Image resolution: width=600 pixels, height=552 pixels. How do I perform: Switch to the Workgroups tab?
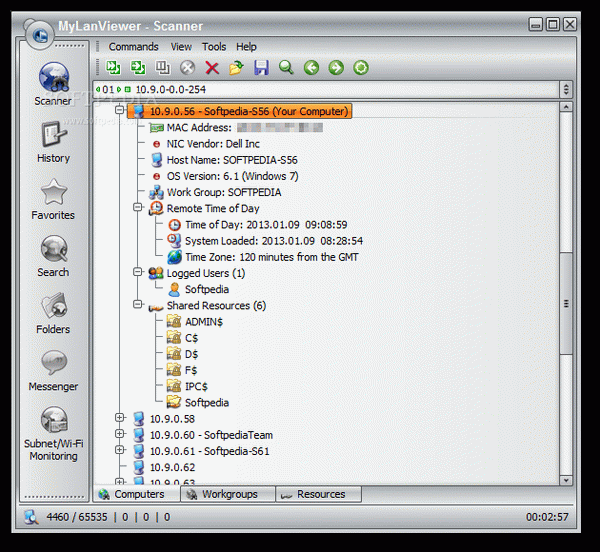point(228,494)
